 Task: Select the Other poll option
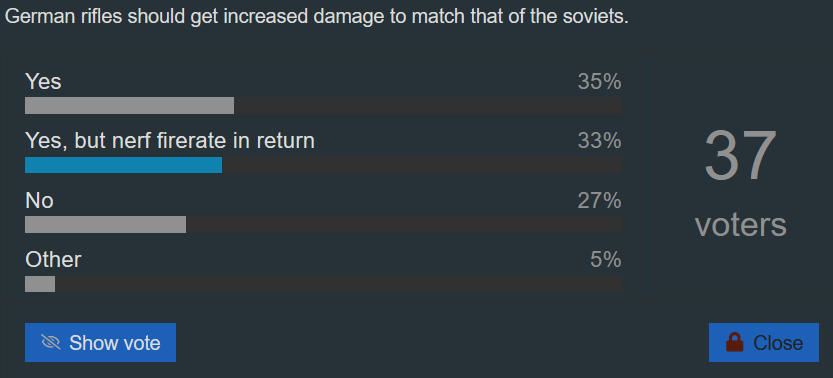(53, 260)
